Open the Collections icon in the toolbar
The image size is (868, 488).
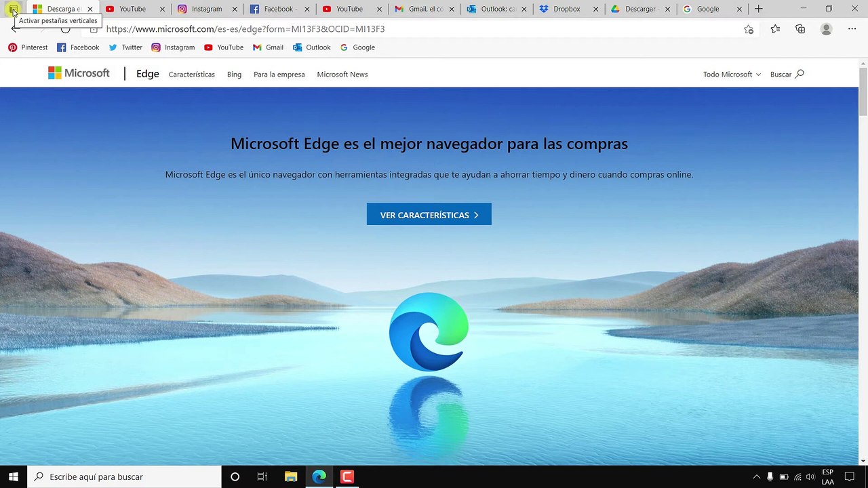(x=800, y=29)
